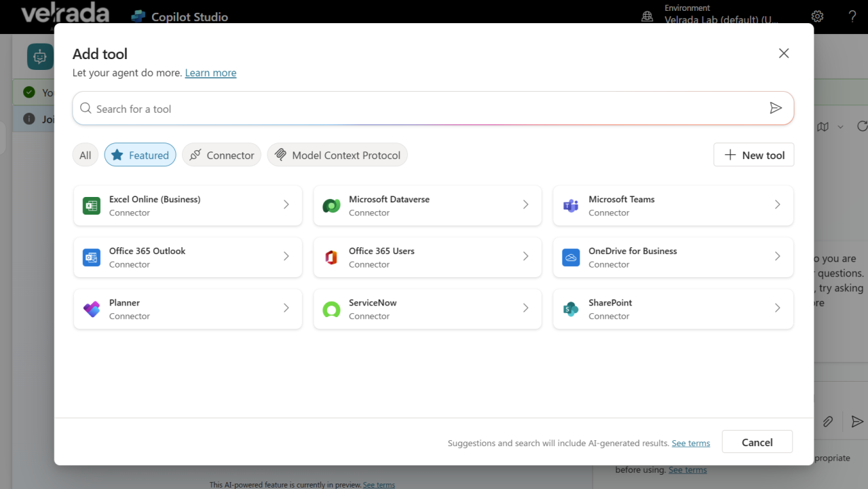Expand the Microsoft Dataverse connector chevron
This screenshot has height=489, width=868.
tap(525, 205)
